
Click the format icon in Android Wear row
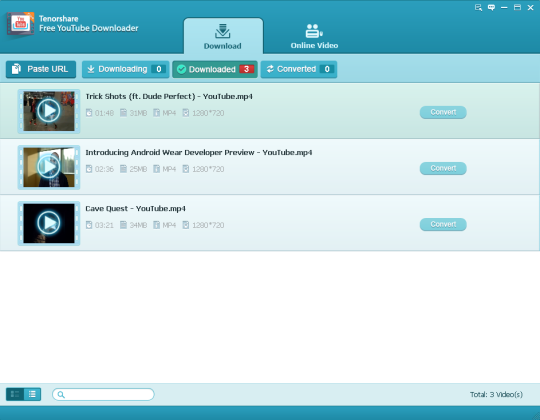156,169
